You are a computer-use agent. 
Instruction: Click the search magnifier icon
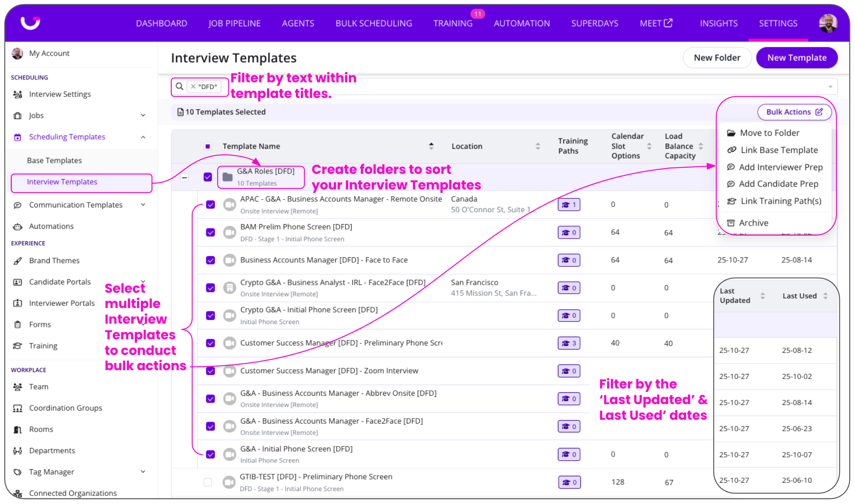(179, 87)
